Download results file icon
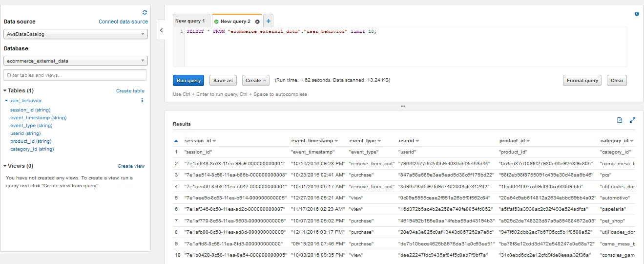The image size is (644, 264). point(620,120)
